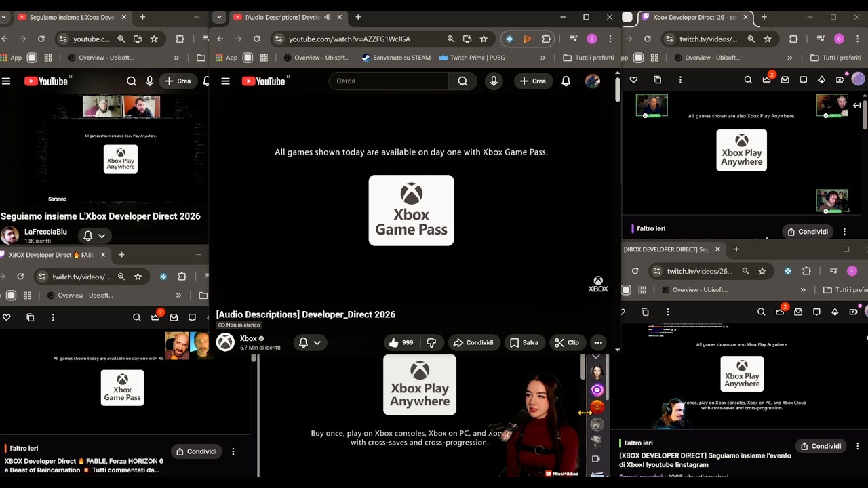This screenshot has width=868, height=488.
Task: Click Crea button in center YouTube header
Action: coord(533,81)
